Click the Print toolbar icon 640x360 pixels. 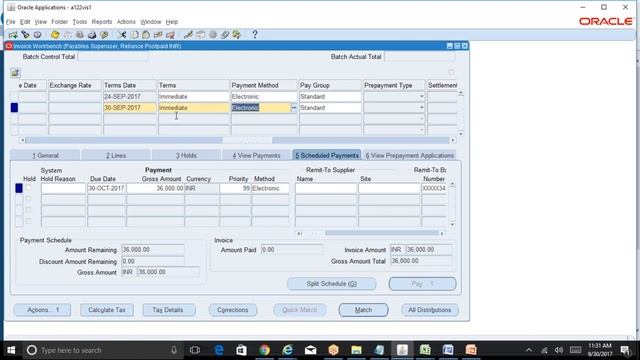tap(92, 35)
